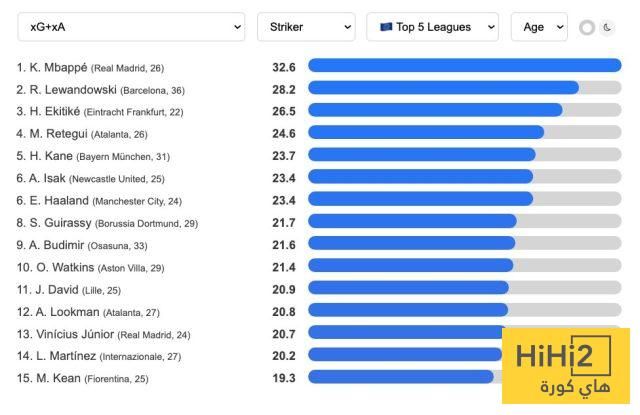Image resolution: width=640 pixels, height=415 pixels.
Task: Toggle the light mode circle switch
Action: (x=587, y=28)
